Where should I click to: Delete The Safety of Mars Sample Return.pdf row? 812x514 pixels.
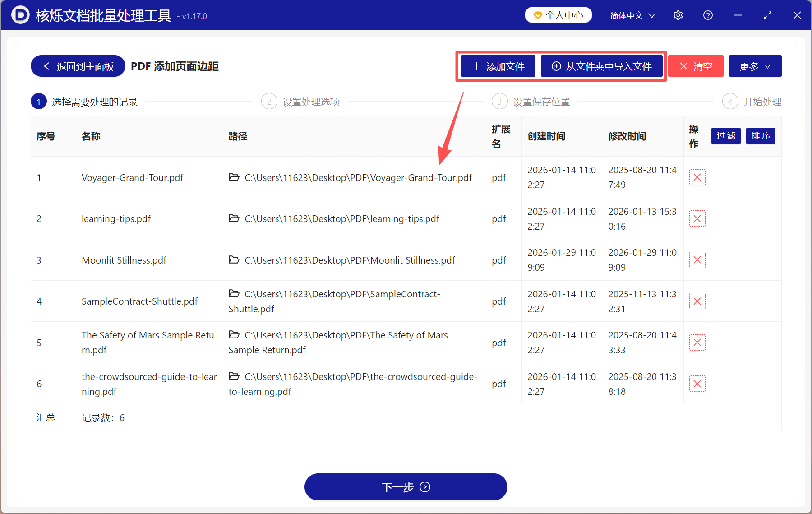tap(697, 342)
